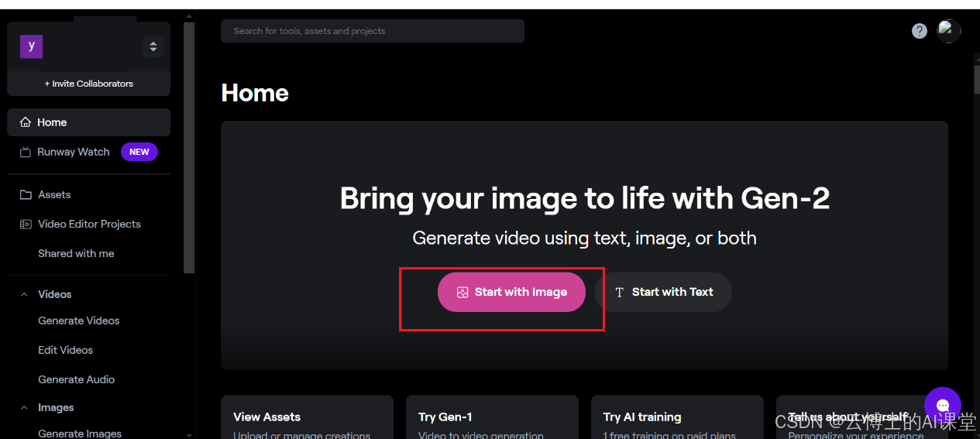Click the purple 'y' workspace avatar
This screenshot has width=980, height=439.
[x=31, y=46]
